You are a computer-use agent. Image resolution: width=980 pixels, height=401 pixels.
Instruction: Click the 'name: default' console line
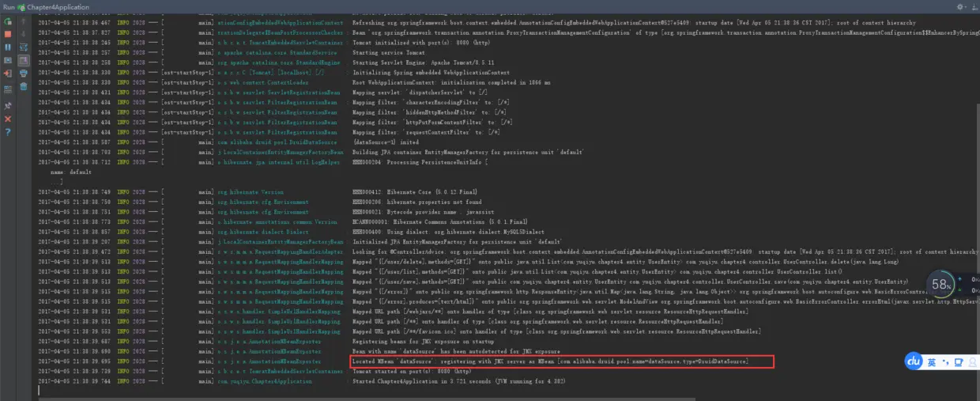coord(71,172)
